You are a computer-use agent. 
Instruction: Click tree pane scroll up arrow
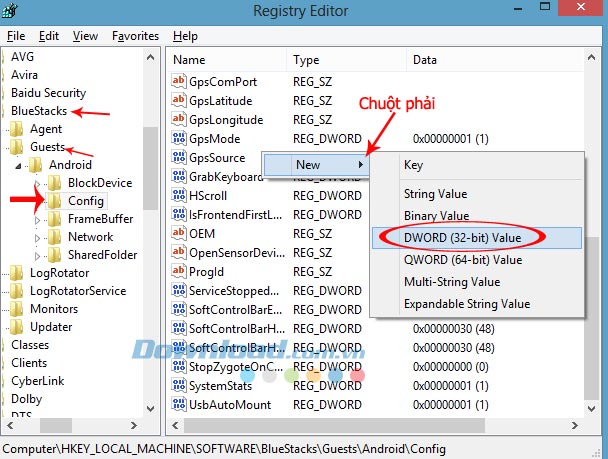coord(150,58)
